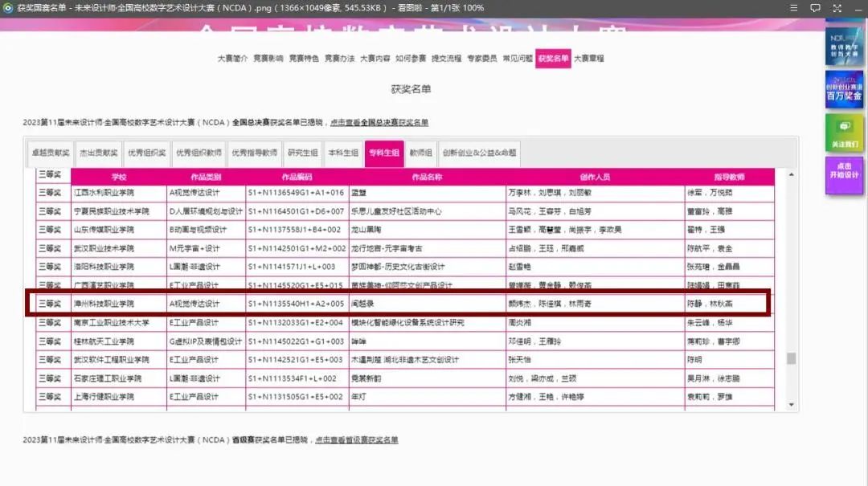Click the award table scrollbar down arrow
The width and height of the screenshot is (868, 486).
click(791, 405)
